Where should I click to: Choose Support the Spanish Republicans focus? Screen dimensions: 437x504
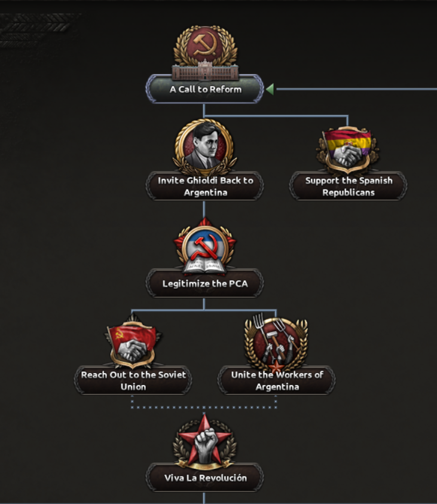tap(349, 187)
